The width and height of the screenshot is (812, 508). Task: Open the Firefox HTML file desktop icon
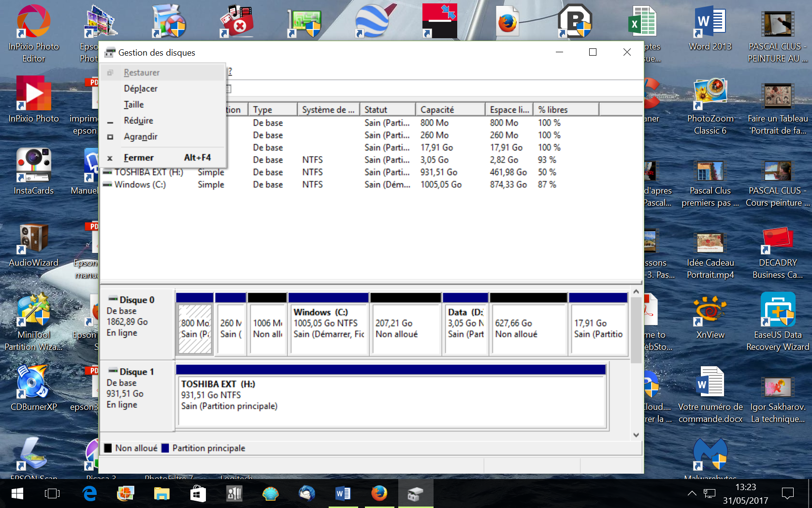coord(507,22)
